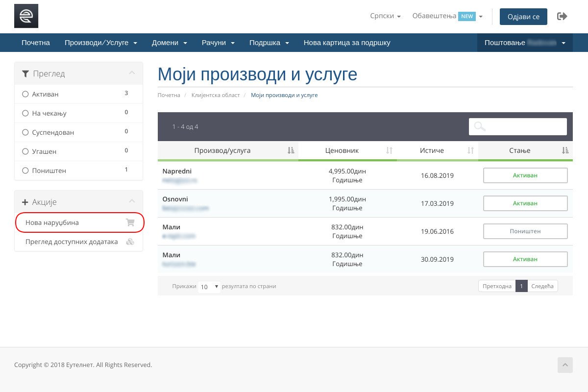Click Почетна breadcrumb link
This screenshot has height=392, width=588.
169,95
